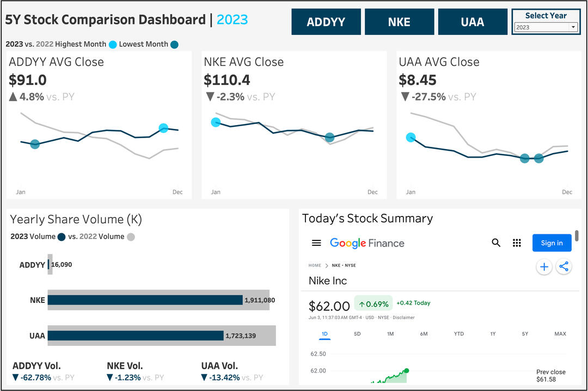Click the Google Finance panel scrollbar

click(577, 236)
